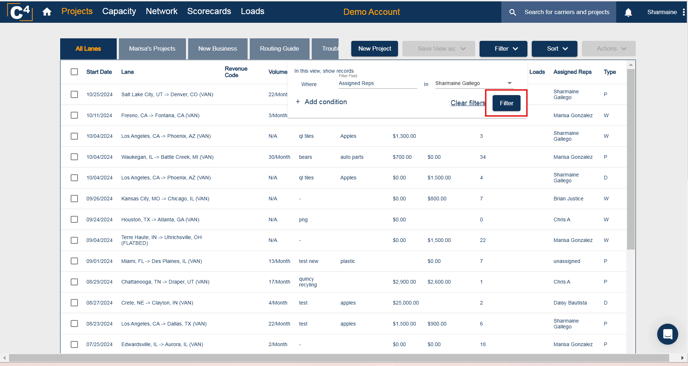Viewport: 688px width, 366px height.
Task: Click New Project button
Action: [x=374, y=49]
